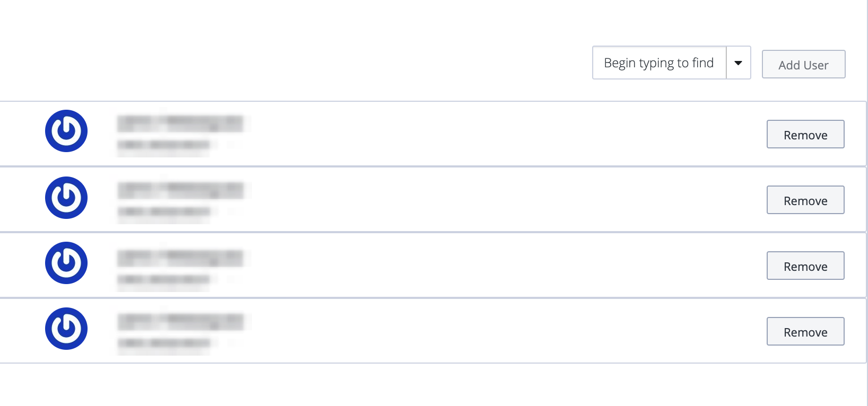Image resolution: width=868 pixels, height=406 pixels.
Task: Click the first user's blue avatar icon
Action: point(66,131)
